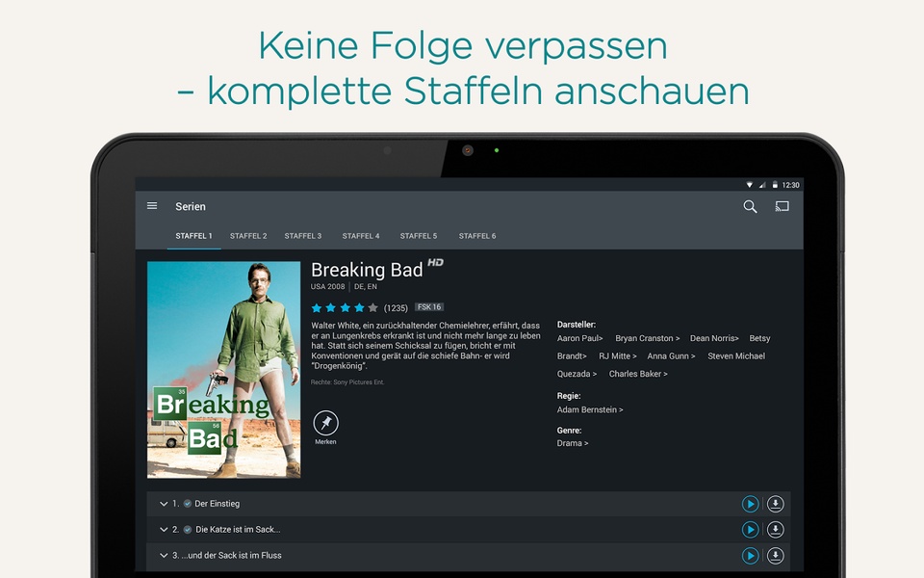The width and height of the screenshot is (924, 578).
Task: Switch to the Staffel 2 tab
Action: pos(248,236)
